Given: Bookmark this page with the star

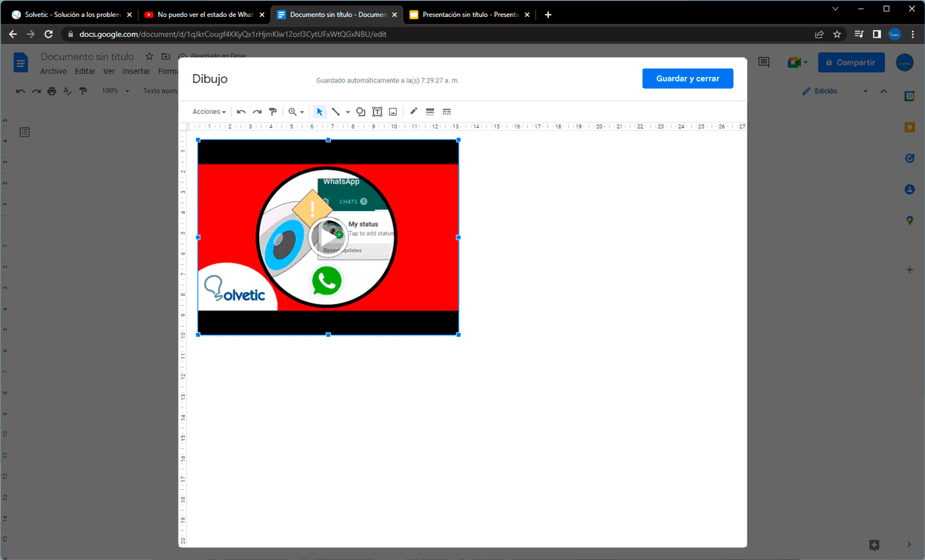Looking at the screenshot, I should [837, 34].
